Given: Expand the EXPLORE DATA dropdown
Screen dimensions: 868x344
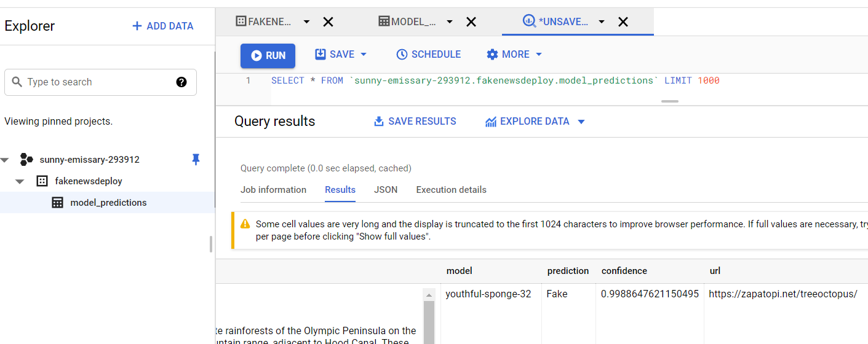Looking at the screenshot, I should [581, 122].
